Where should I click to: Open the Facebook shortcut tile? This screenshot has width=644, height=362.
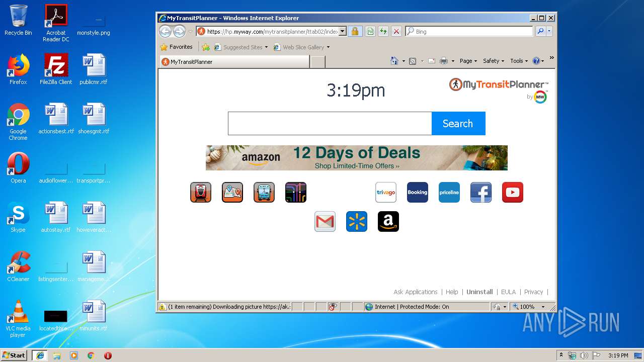pyautogui.click(x=481, y=192)
